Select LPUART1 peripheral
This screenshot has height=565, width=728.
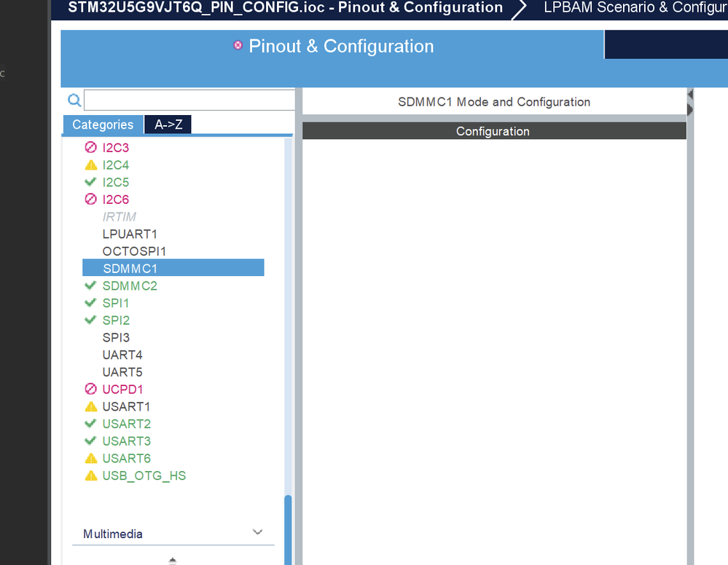tap(130, 234)
